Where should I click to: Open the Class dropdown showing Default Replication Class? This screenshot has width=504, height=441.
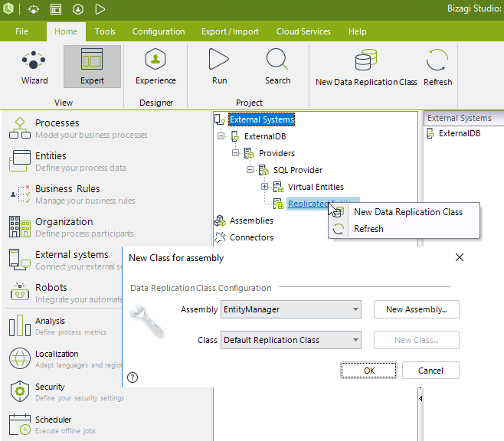[291, 340]
